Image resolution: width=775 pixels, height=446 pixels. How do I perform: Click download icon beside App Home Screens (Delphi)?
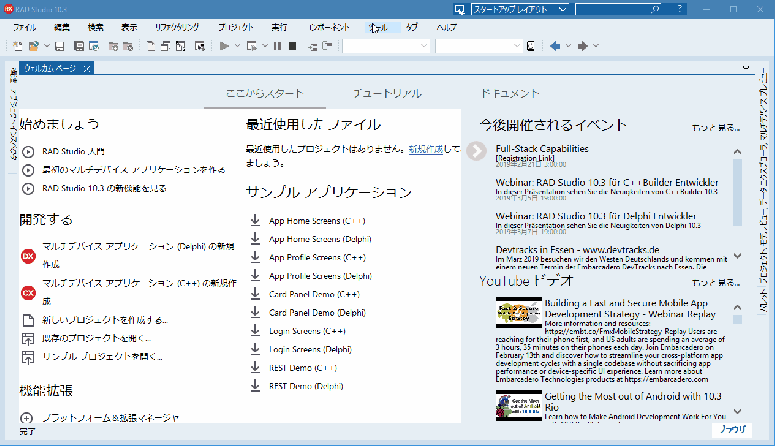click(x=255, y=239)
